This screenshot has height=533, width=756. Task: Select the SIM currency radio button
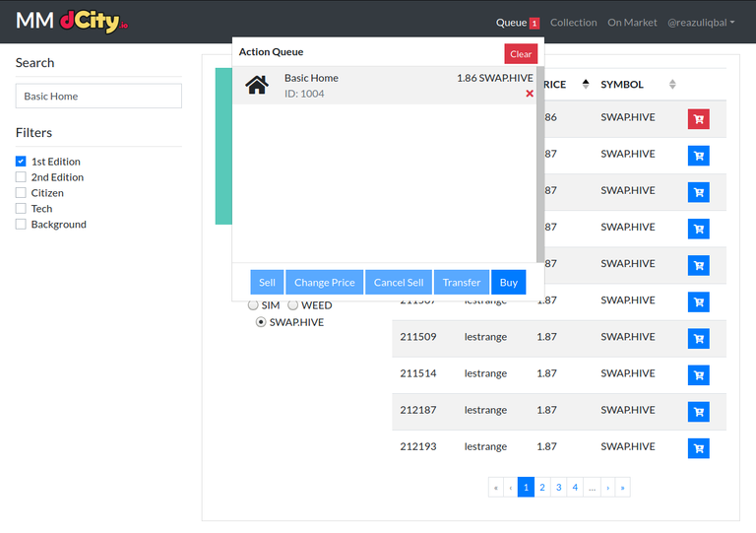click(x=253, y=305)
